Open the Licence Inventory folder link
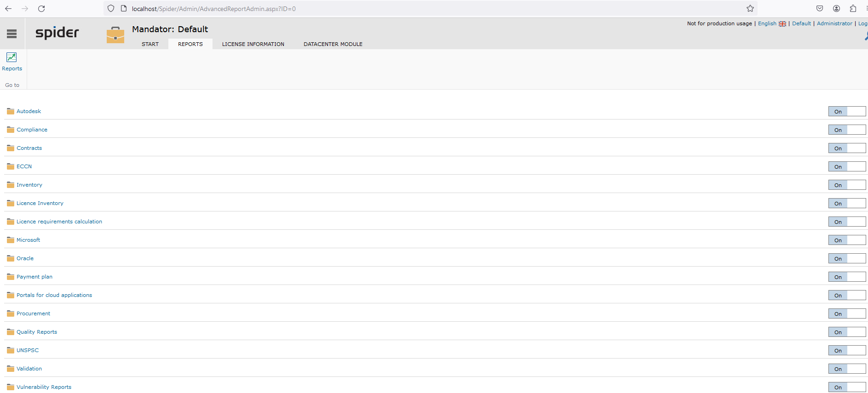The image size is (868, 393). (x=40, y=203)
